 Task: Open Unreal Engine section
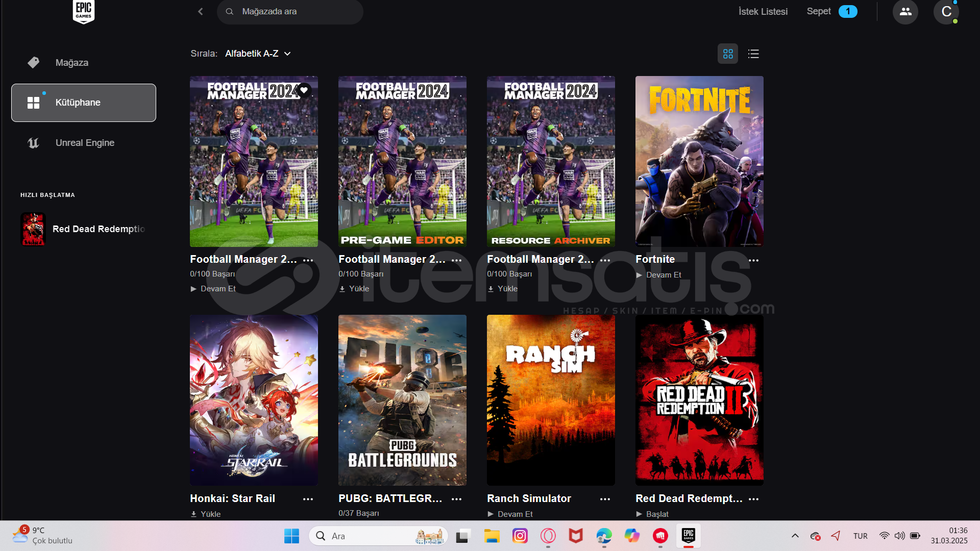pos(84,143)
